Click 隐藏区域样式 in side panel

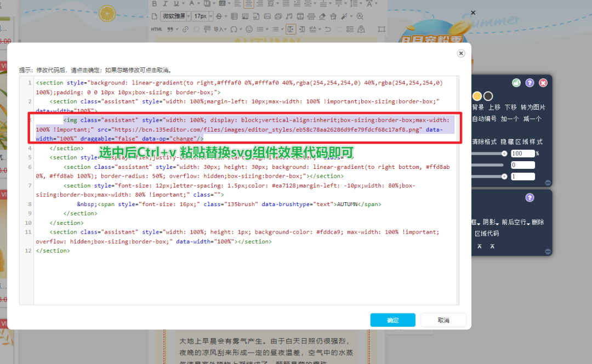[522, 141]
